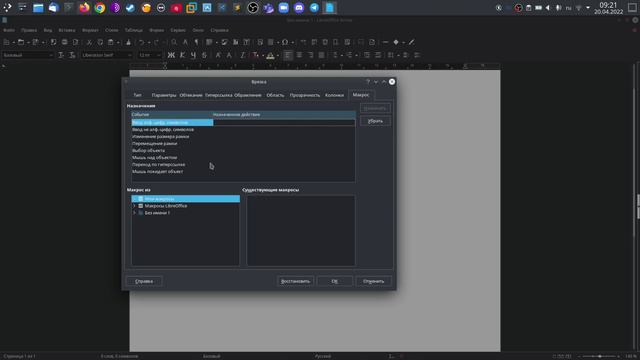Click the Cut scissors icon
The image size is (640, 360).
click(89, 42)
